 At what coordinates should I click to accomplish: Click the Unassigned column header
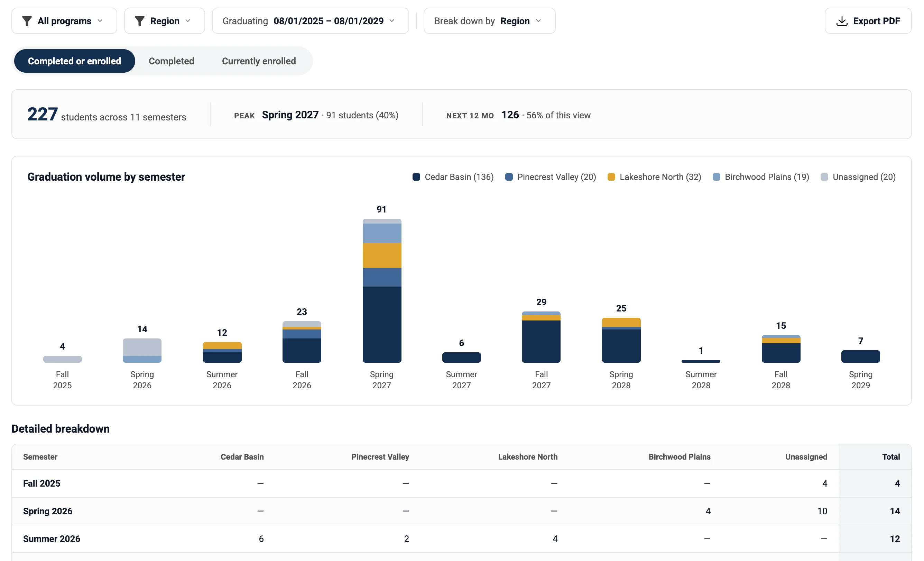(x=806, y=457)
